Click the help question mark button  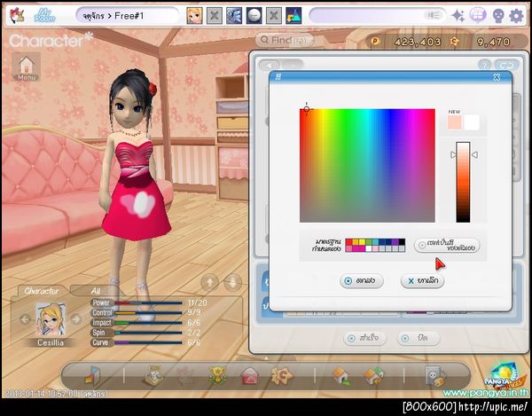click(x=484, y=65)
